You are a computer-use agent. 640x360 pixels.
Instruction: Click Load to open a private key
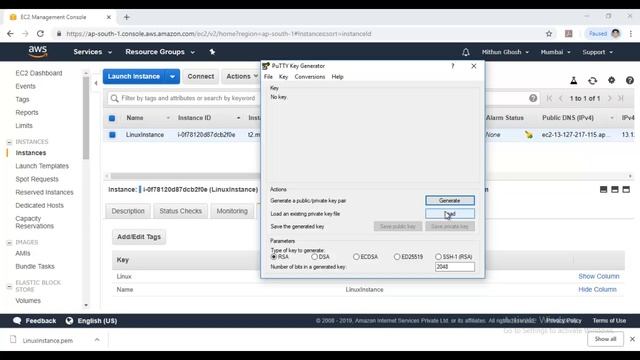pyautogui.click(x=450, y=213)
